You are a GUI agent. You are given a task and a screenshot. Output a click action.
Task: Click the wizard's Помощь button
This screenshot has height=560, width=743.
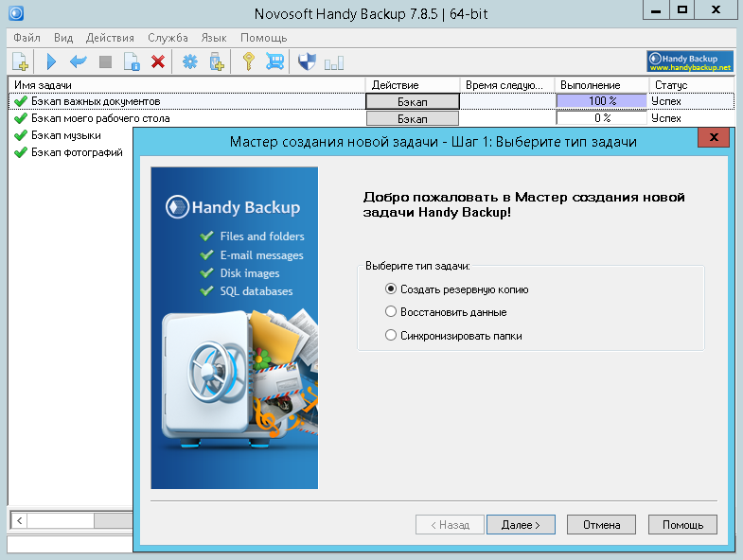coord(682,525)
